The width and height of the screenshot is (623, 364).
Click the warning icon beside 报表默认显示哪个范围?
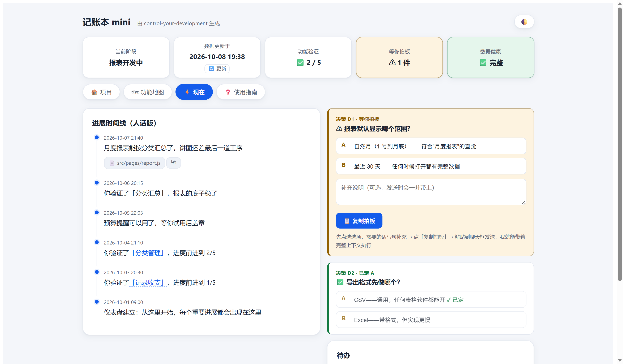click(339, 128)
